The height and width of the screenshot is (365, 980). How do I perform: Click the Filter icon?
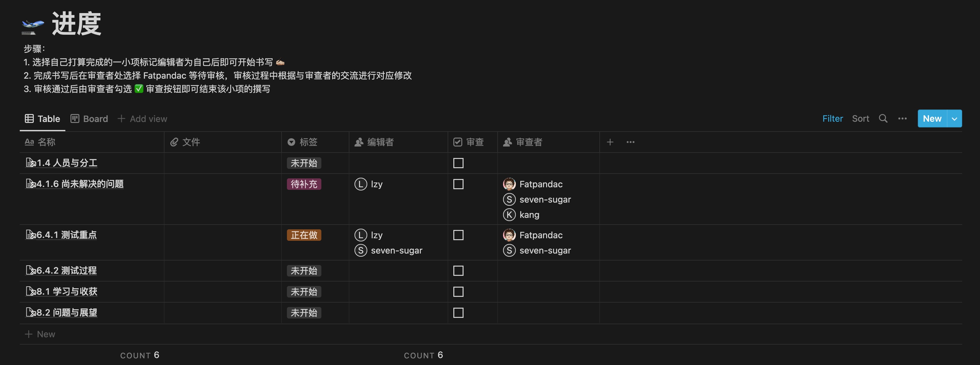[x=832, y=118]
